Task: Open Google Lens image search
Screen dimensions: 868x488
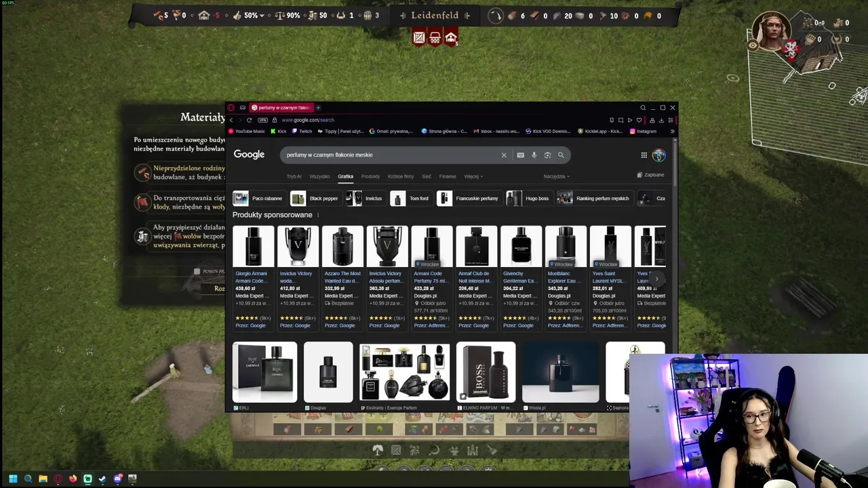Action: pyautogui.click(x=547, y=155)
